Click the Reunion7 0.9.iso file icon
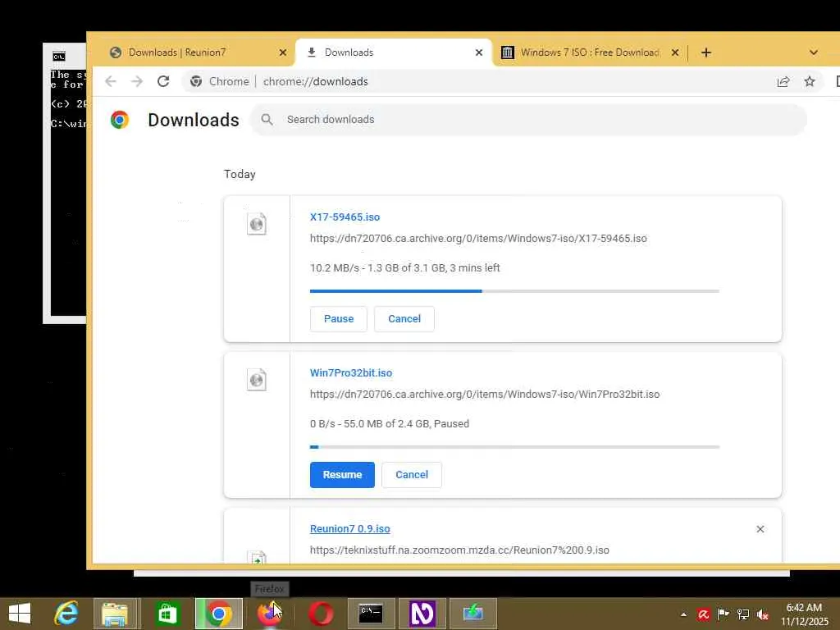 point(257,557)
